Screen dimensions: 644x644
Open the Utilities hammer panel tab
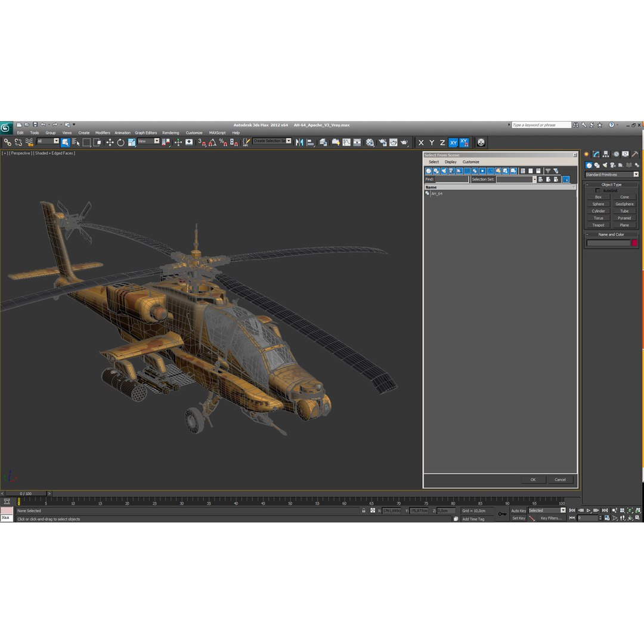[x=634, y=154]
